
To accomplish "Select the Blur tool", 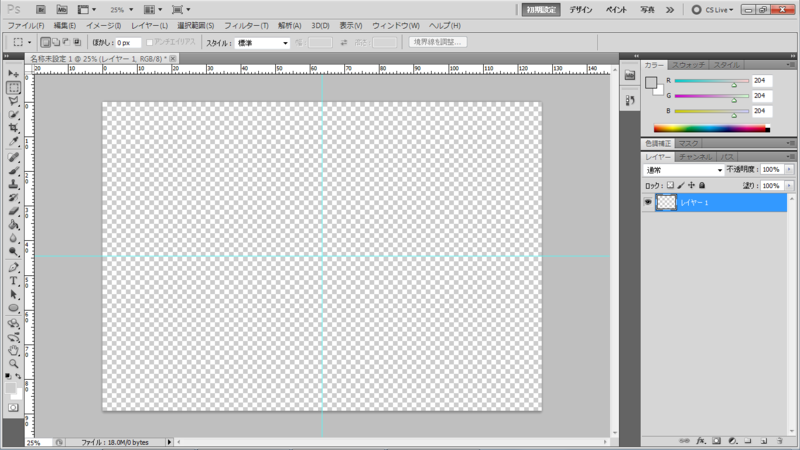I will (13, 238).
